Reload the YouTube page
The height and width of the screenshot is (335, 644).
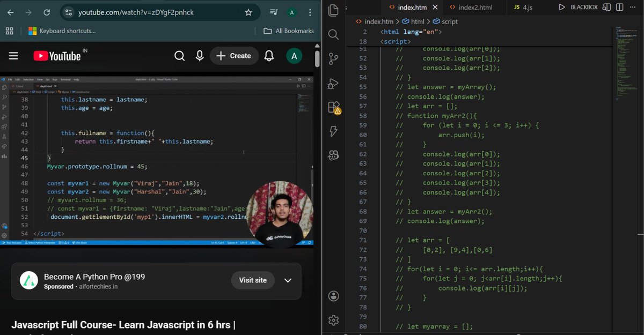[47, 12]
